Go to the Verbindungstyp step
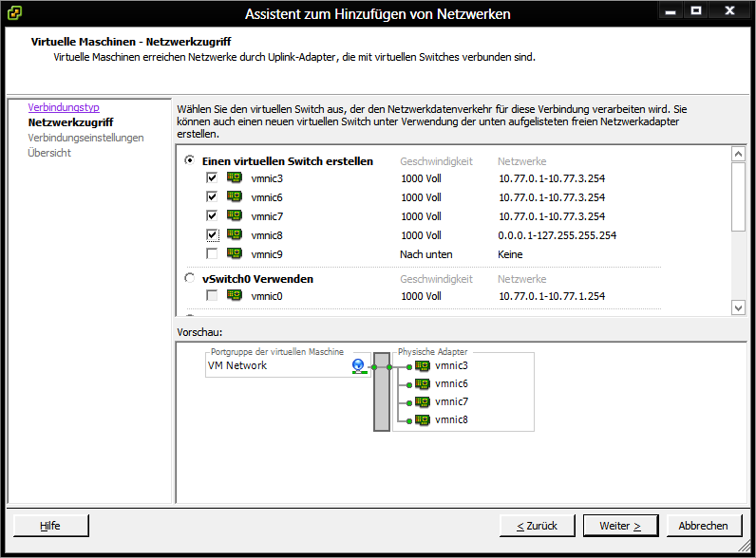 64,108
